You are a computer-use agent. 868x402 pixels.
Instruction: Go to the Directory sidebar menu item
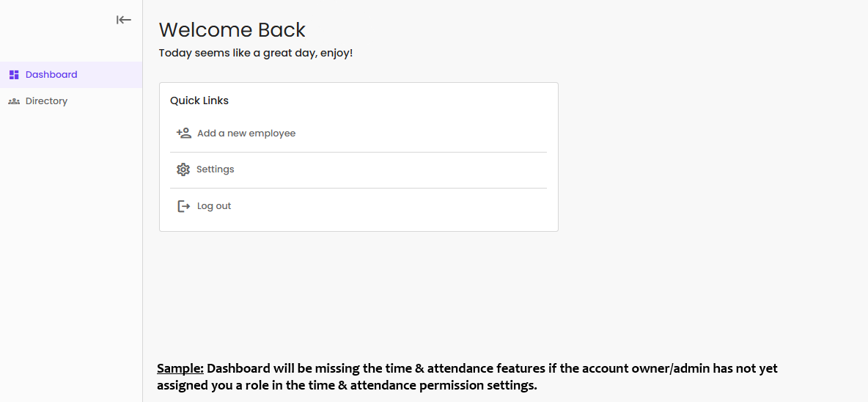pos(46,101)
